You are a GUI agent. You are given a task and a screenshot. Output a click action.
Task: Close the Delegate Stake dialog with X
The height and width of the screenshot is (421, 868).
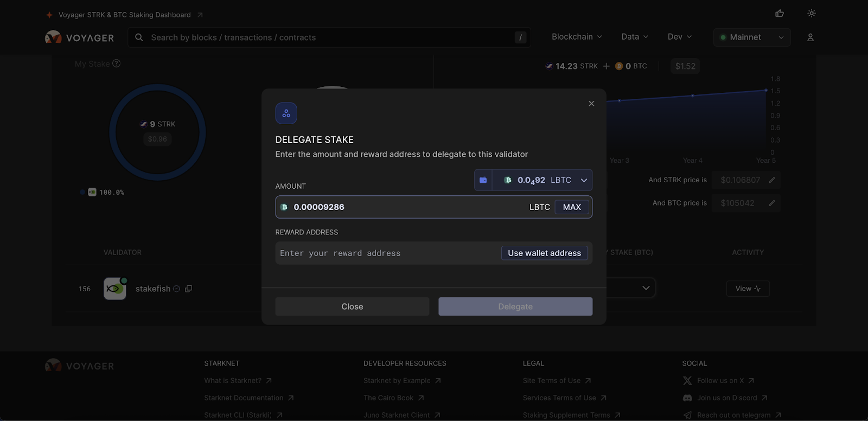point(591,104)
